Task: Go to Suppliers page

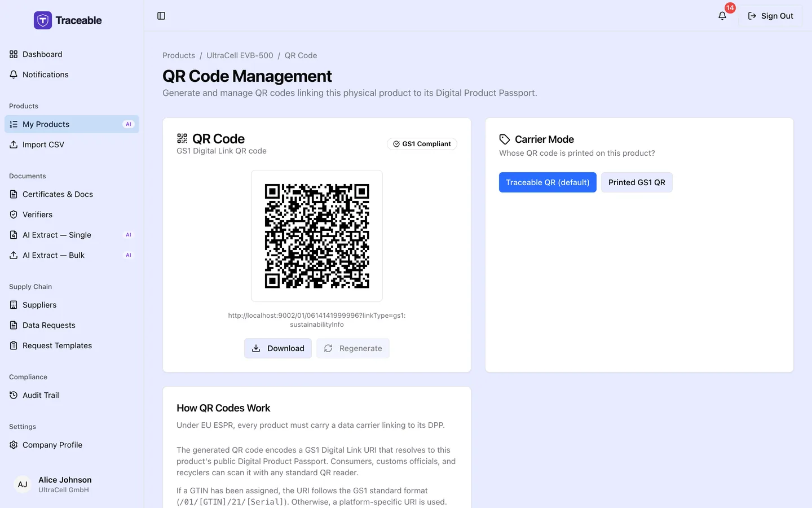Action: pyautogui.click(x=72, y=305)
